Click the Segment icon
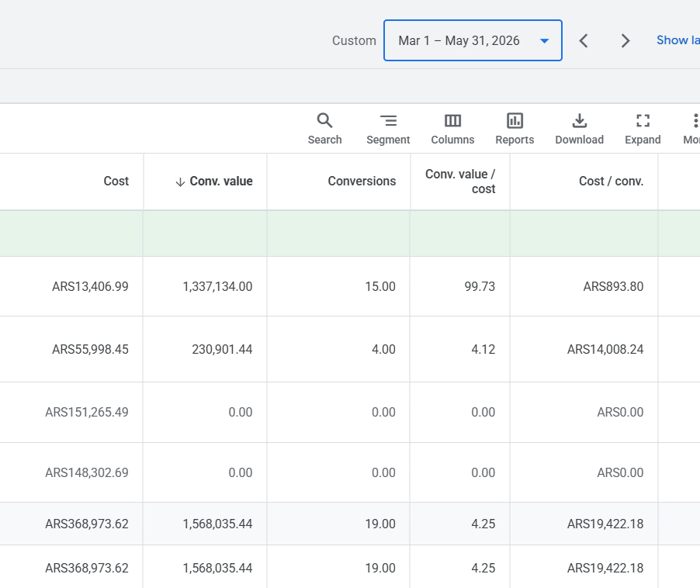 (388, 129)
